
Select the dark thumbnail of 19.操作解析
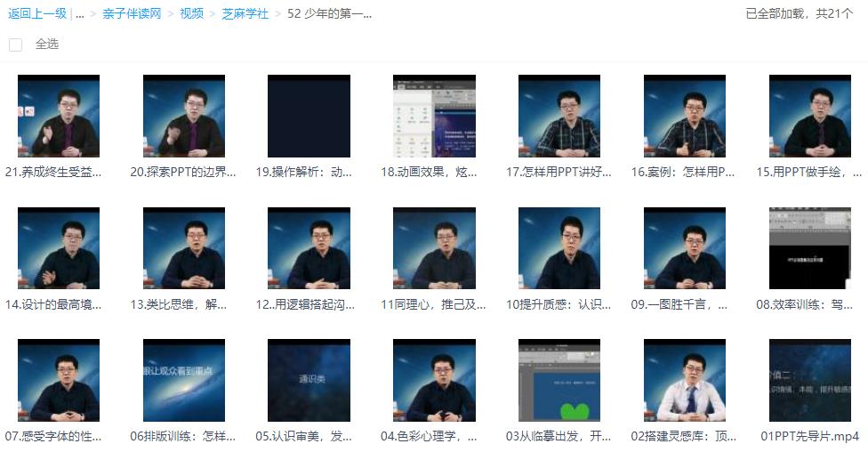(309, 116)
